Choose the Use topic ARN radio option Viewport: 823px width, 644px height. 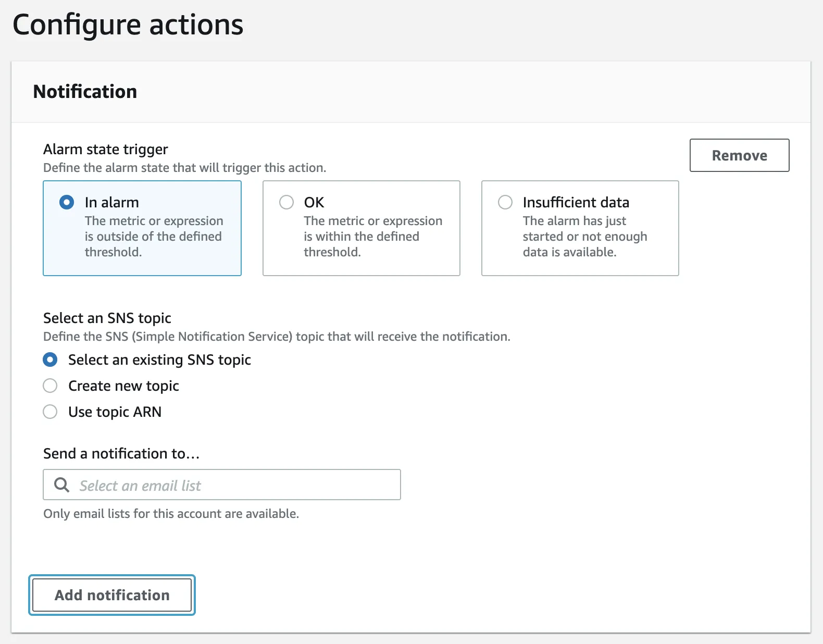[50, 412]
